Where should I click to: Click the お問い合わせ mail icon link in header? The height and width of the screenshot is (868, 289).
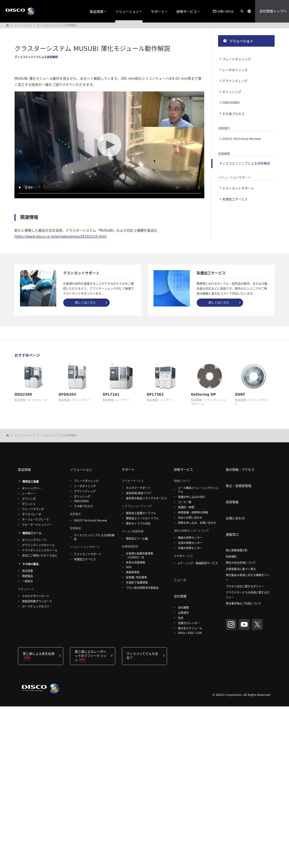pyautogui.click(x=224, y=11)
